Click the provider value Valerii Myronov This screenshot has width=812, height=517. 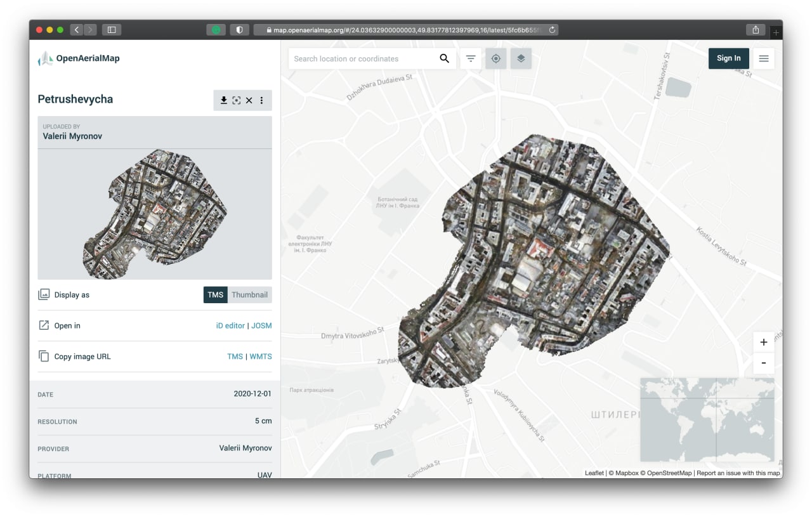246,448
